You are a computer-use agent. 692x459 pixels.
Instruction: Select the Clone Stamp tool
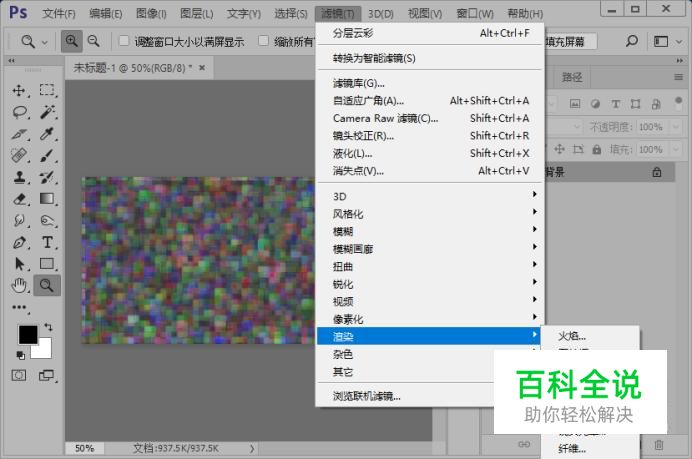(19, 177)
